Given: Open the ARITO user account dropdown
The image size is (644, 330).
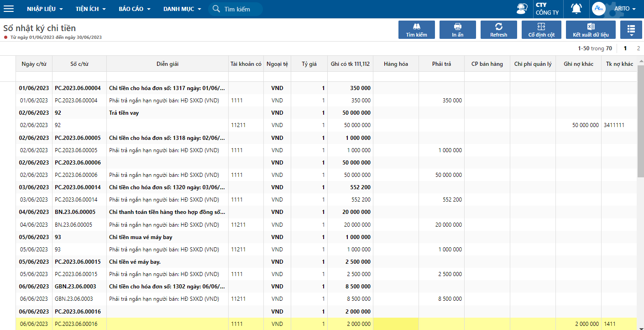Looking at the screenshot, I should [x=625, y=9].
